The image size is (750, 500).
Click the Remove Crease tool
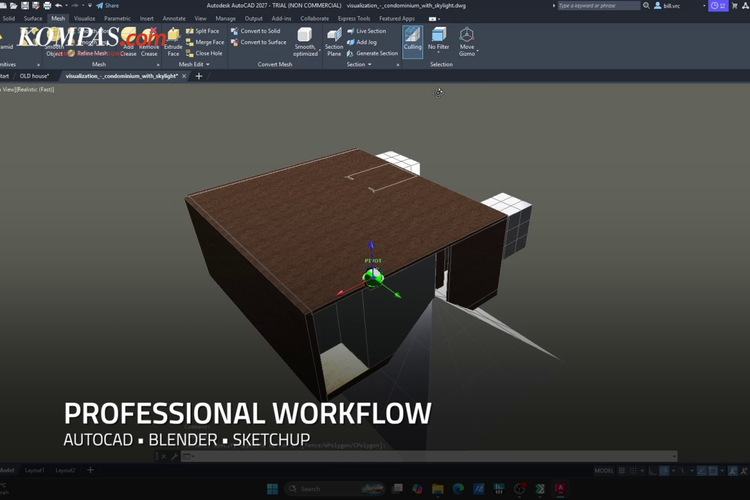click(x=149, y=43)
